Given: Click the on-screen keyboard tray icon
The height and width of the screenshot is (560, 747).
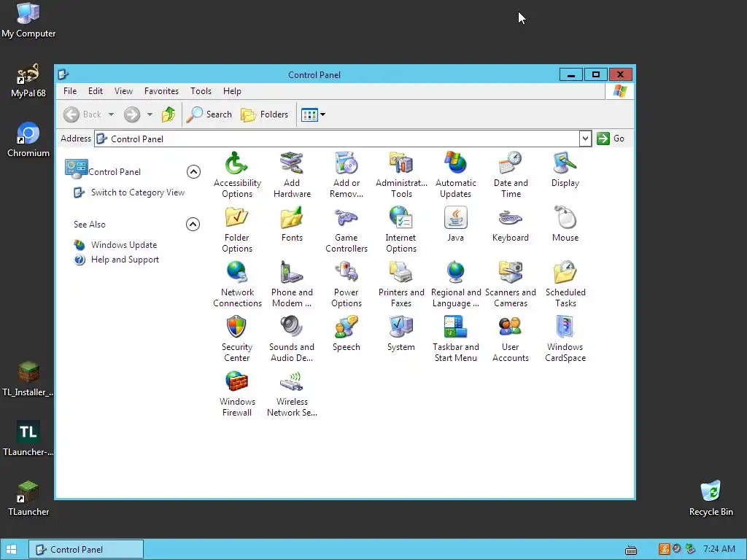Looking at the screenshot, I should pos(631,550).
